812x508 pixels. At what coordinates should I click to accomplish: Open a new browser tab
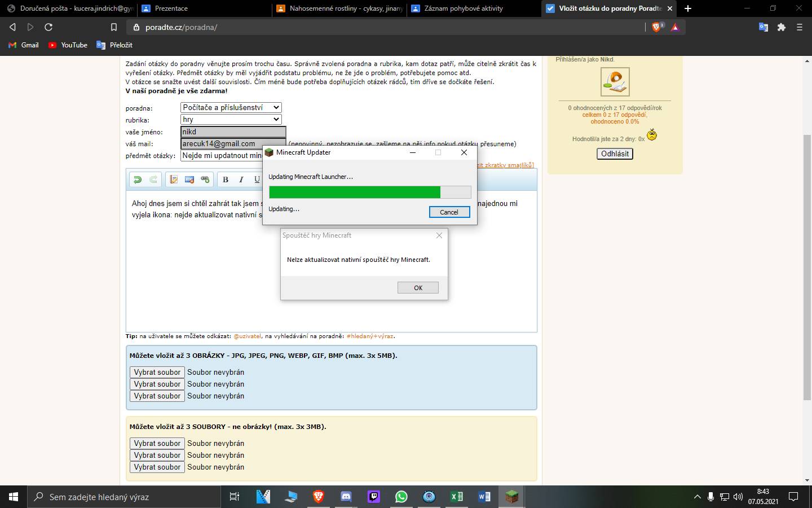[688, 8]
